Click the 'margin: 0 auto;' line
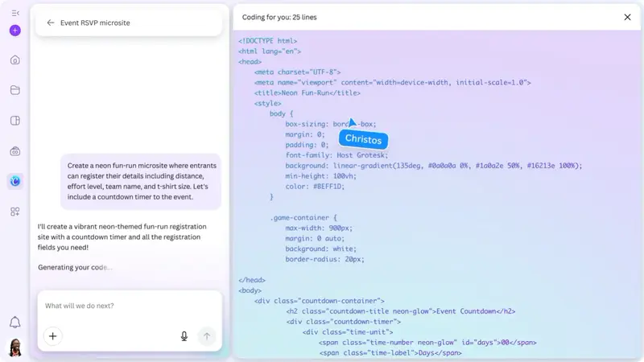This screenshot has width=644, height=362. coord(315,238)
